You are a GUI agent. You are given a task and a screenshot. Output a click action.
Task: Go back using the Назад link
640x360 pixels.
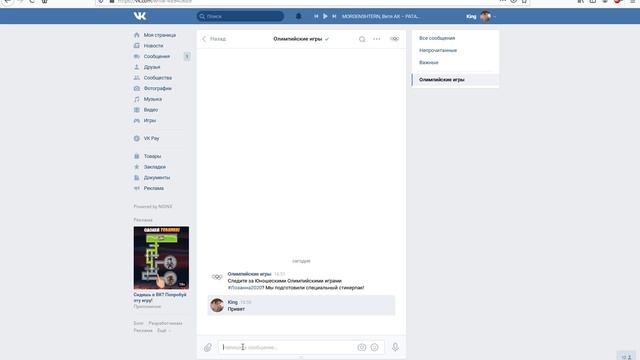pos(214,39)
